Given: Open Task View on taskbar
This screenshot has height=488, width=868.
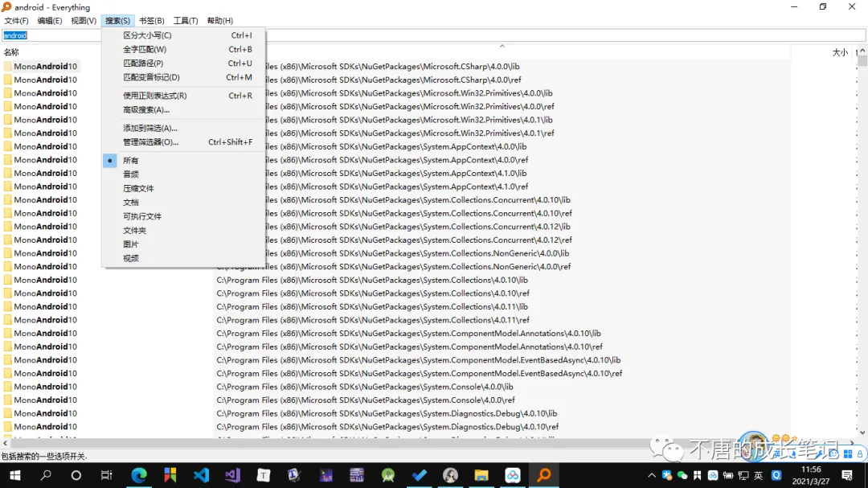Looking at the screenshot, I should [106, 475].
